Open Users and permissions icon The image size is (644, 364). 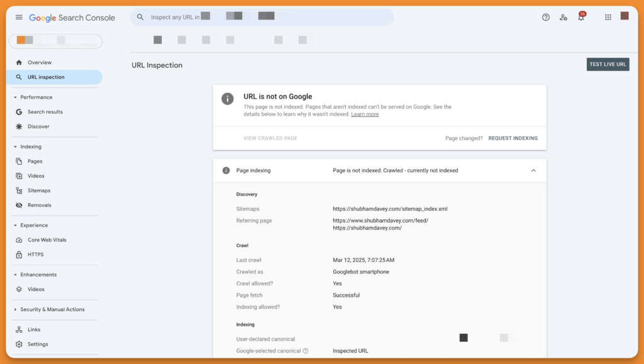563,17
